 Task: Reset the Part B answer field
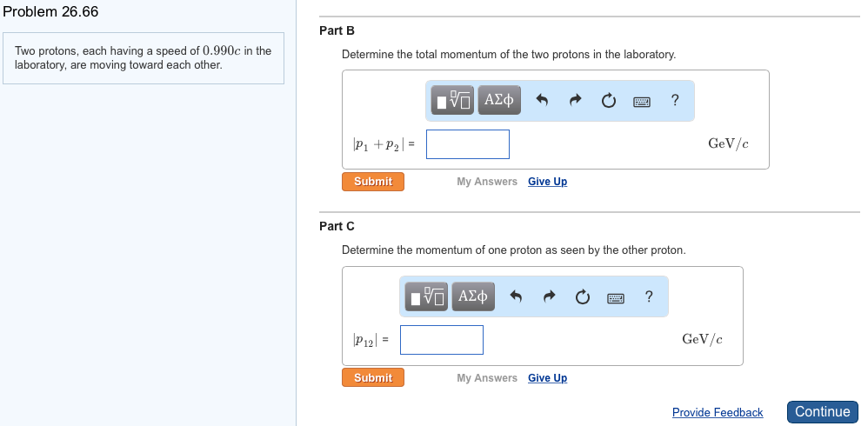(608, 101)
